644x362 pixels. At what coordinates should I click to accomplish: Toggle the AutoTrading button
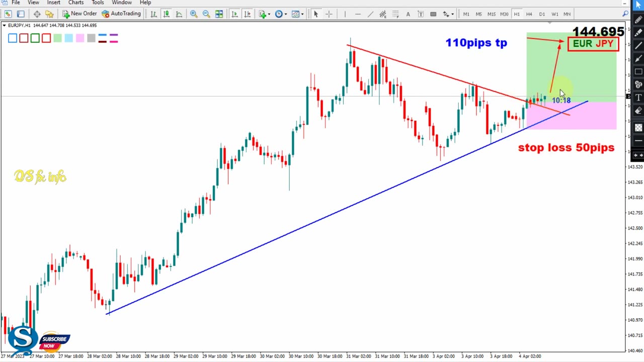tap(121, 14)
